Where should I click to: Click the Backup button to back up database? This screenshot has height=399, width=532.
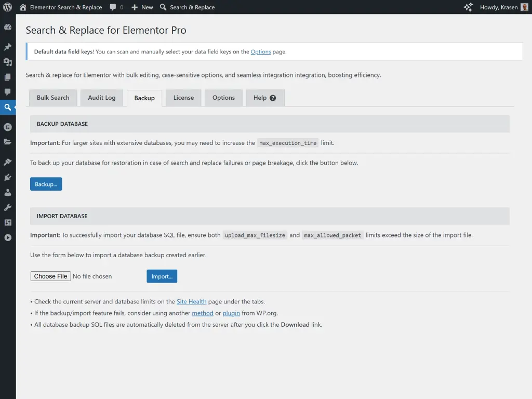(46, 183)
